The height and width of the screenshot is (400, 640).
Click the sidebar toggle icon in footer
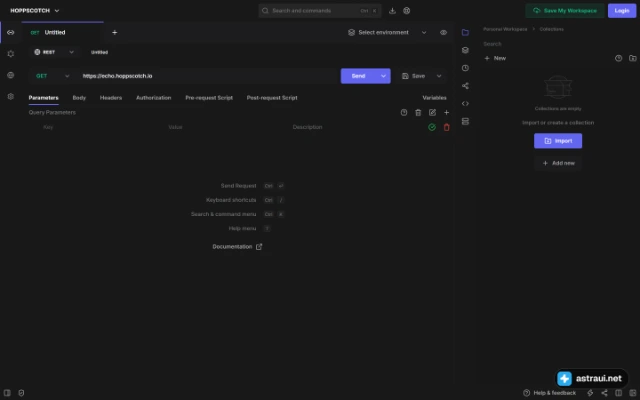tap(7, 393)
